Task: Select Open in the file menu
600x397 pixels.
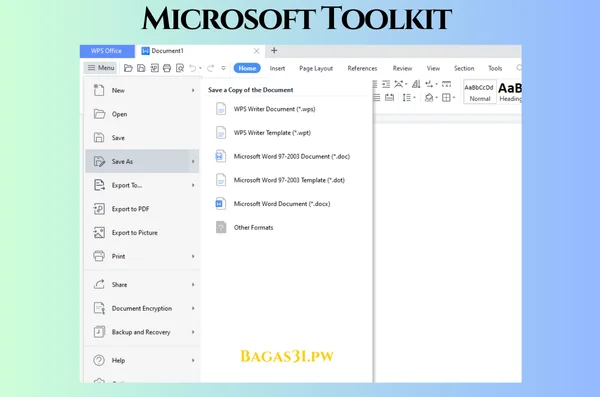Action: coord(142,114)
